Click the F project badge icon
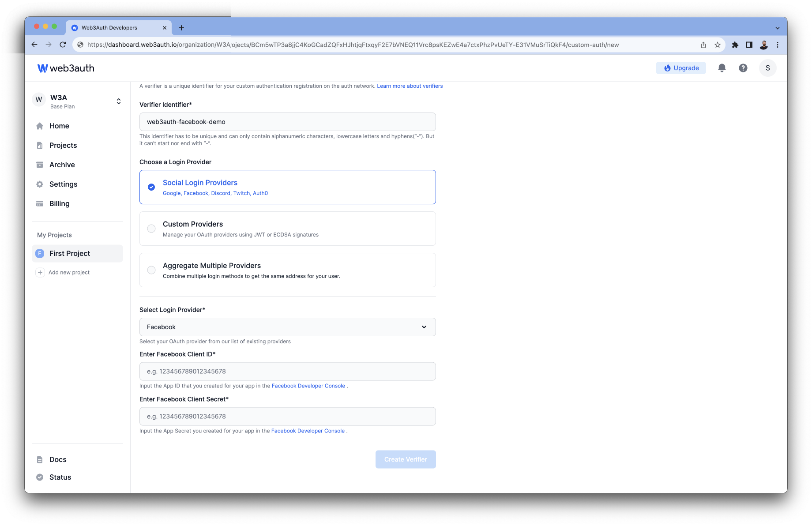The height and width of the screenshot is (526, 812). pyautogui.click(x=40, y=253)
